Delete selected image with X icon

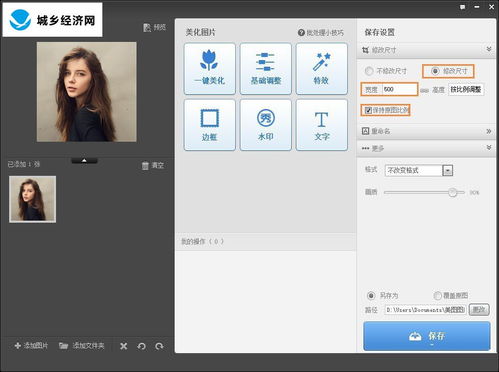(124, 346)
